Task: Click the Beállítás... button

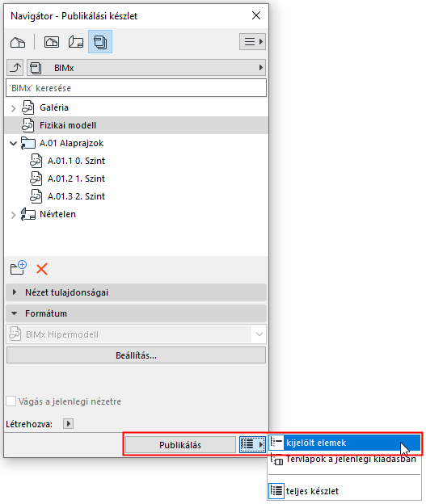Action: pyautogui.click(x=136, y=355)
